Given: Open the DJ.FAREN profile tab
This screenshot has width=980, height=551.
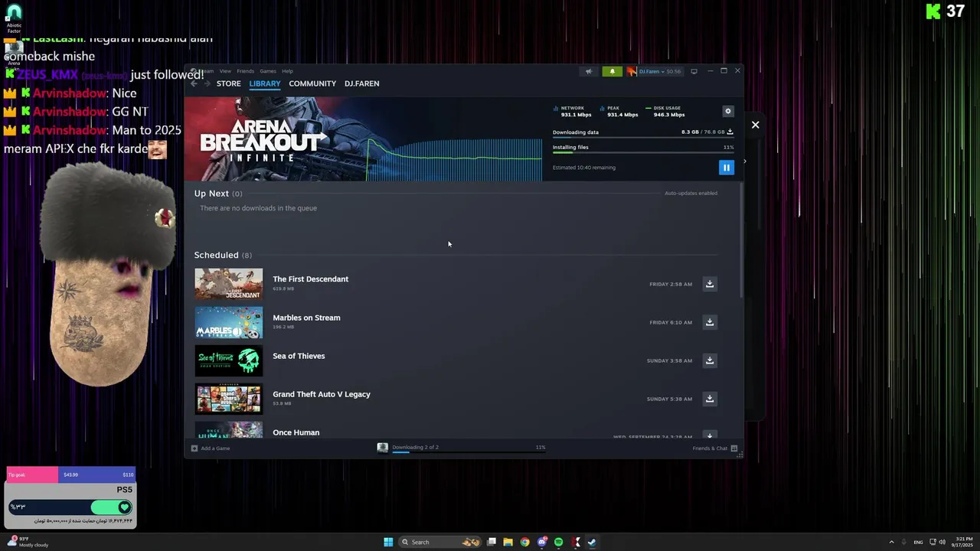Looking at the screenshot, I should click(x=361, y=83).
